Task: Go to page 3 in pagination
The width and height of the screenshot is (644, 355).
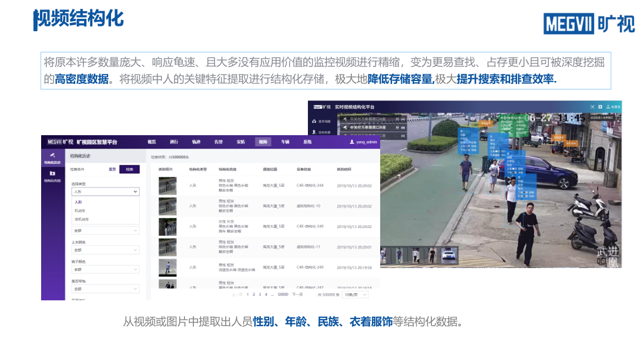Action: click(x=260, y=294)
